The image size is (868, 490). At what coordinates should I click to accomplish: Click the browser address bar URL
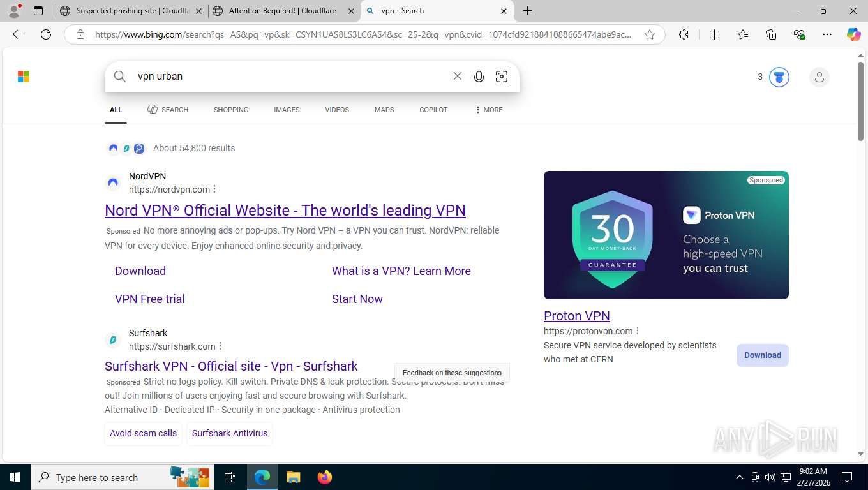coord(364,34)
